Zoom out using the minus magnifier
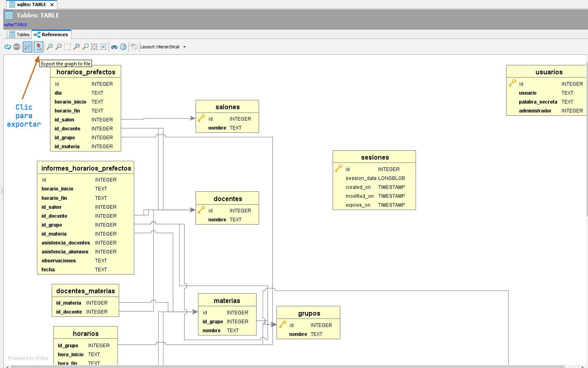 pyautogui.click(x=59, y=47)
